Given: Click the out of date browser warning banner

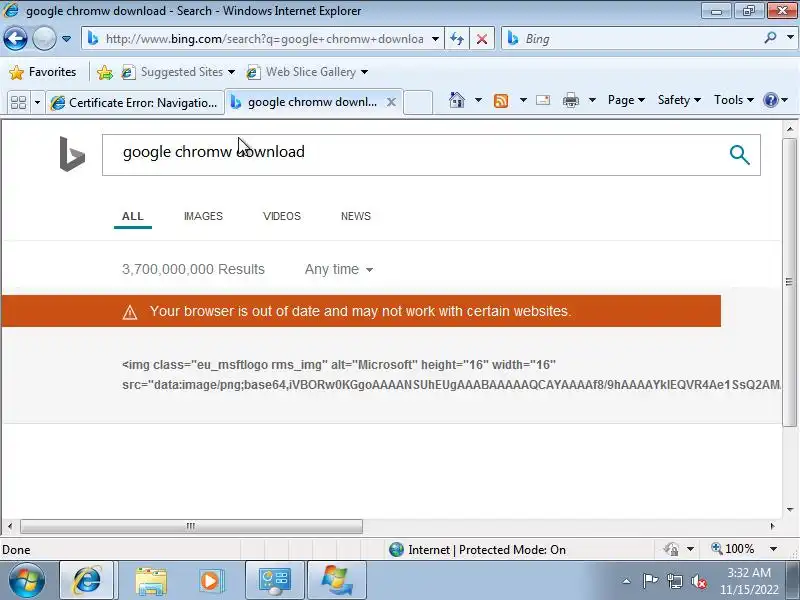Looking at the screenshot, I should 361,311.
